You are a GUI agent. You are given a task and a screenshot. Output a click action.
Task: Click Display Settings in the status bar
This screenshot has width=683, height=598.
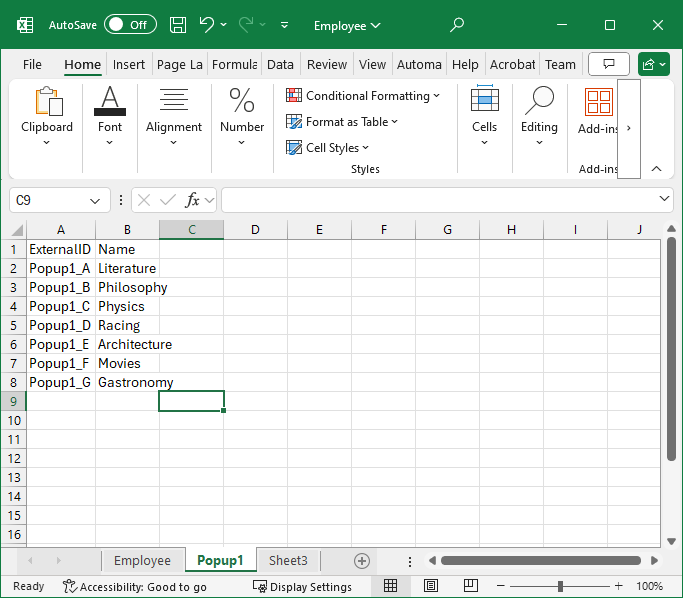click(x=302, y=587)
